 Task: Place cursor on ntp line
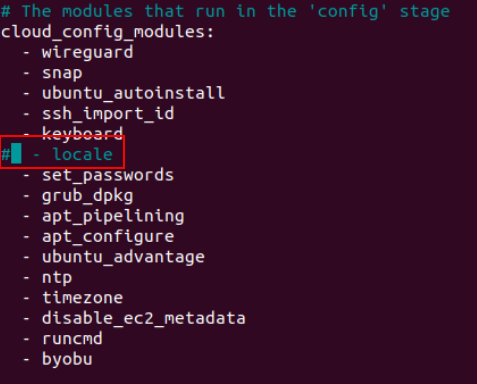click(48, 278)
